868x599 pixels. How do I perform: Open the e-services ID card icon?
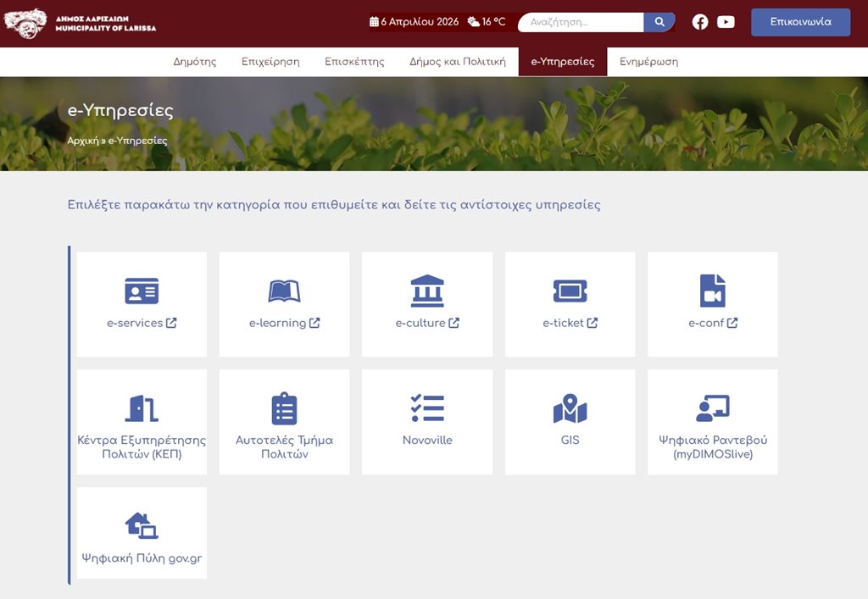142,291
